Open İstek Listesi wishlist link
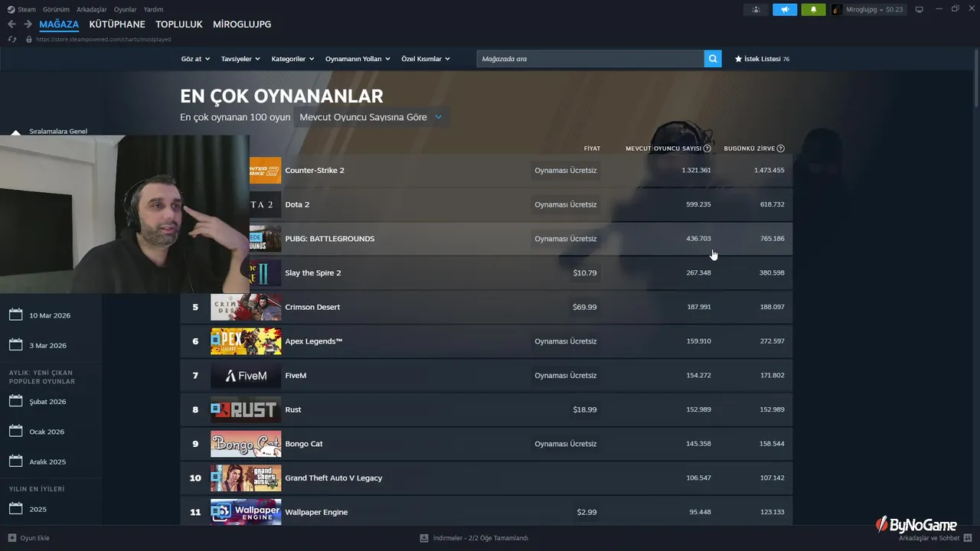Screen dimensions: 980x551 762,59
